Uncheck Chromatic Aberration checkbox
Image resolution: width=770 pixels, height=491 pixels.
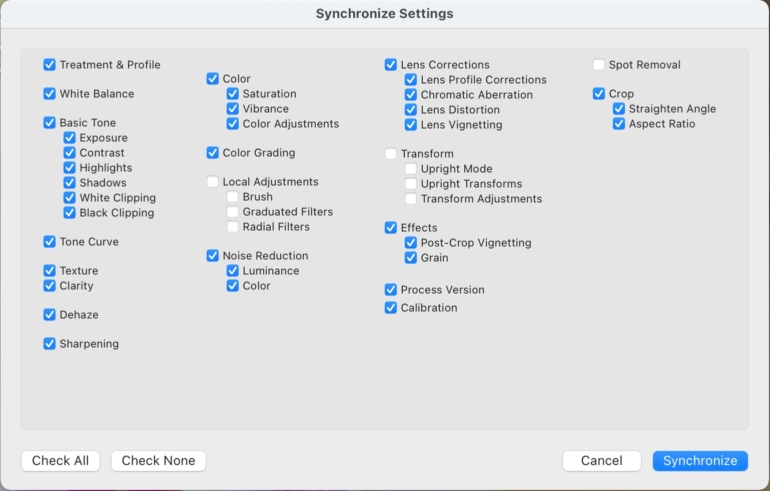point(411,95)
